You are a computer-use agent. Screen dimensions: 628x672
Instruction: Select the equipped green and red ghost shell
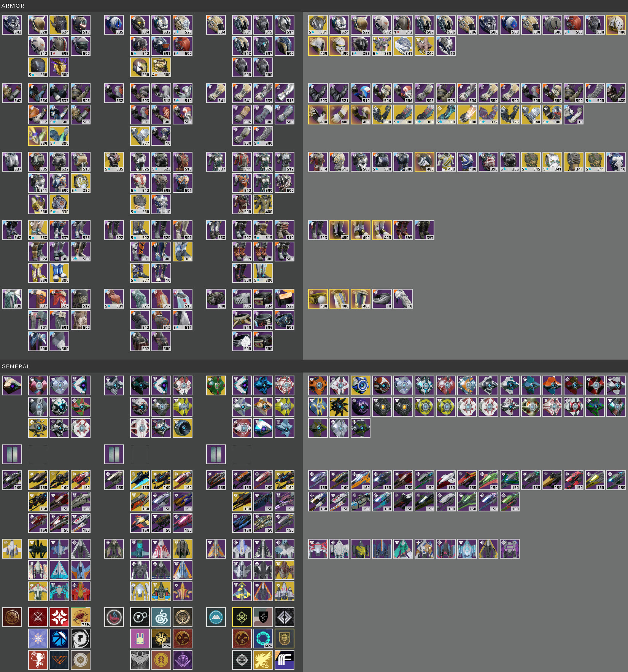coord(216,386)
